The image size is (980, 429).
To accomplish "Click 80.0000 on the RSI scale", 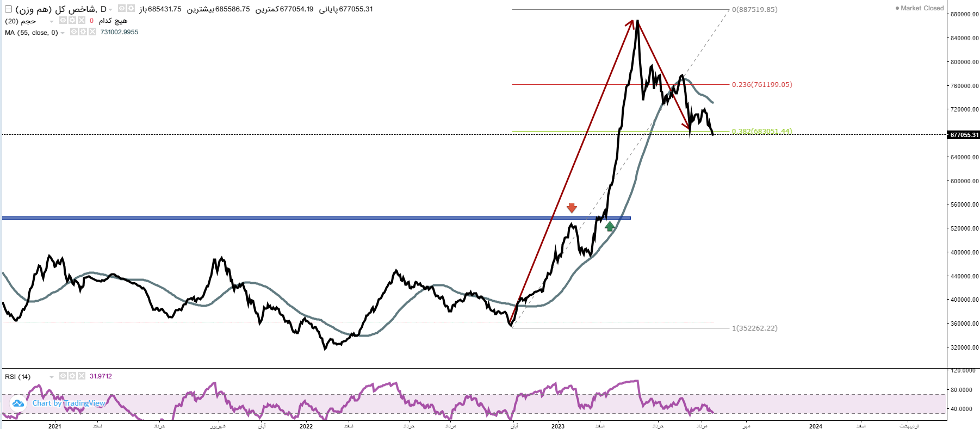I will 962,390.
